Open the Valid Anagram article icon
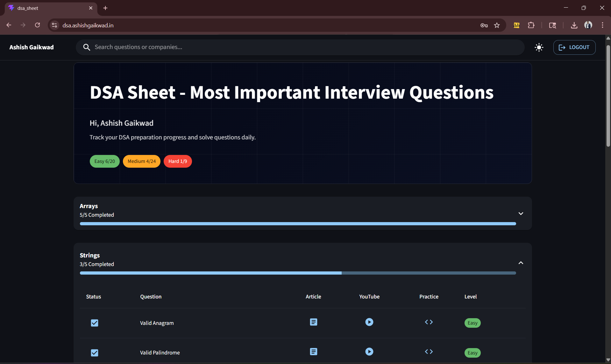The height and width of the screenshot is (364, 611). (313, 322)
